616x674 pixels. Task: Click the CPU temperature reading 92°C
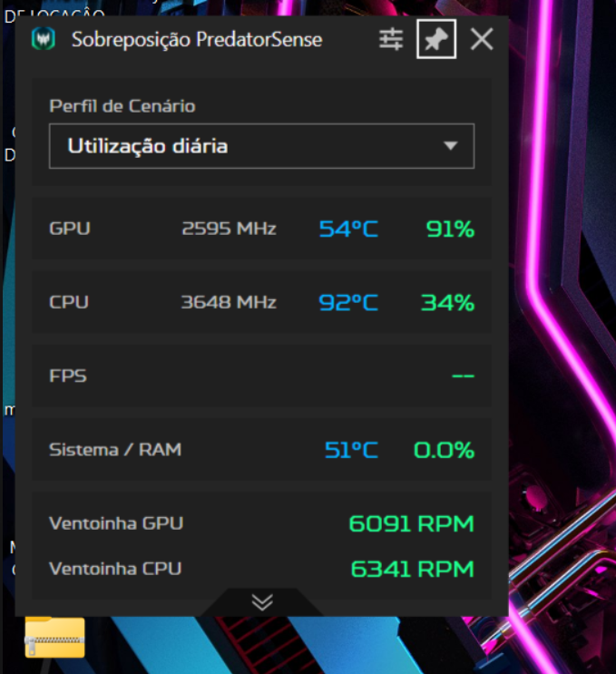pos(348,303)
